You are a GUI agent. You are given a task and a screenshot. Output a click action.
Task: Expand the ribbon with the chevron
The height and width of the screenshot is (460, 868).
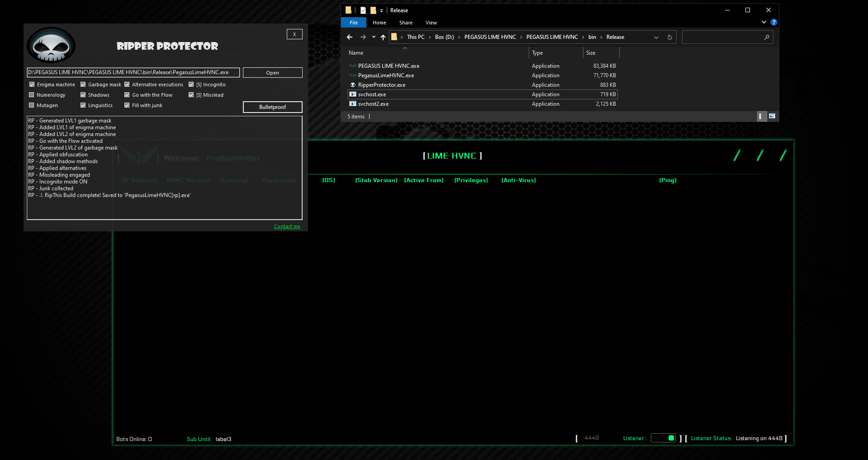764,22
